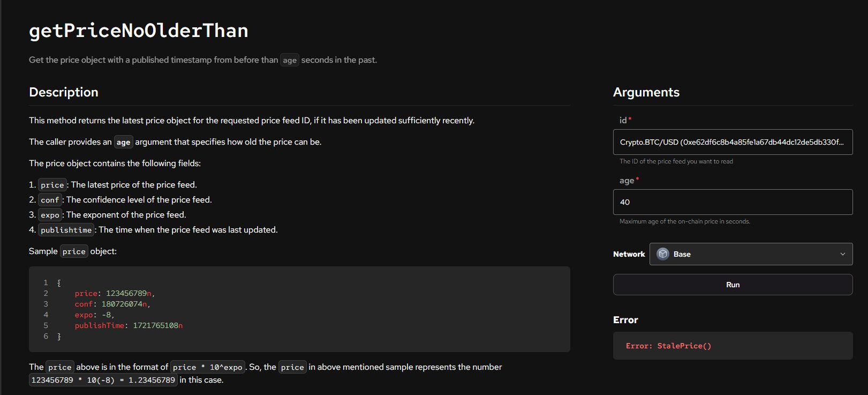The height and width of the screenshot is (395, 868).
Task: Click code line 'conf: 180726074n'
Action: point(112,304)
